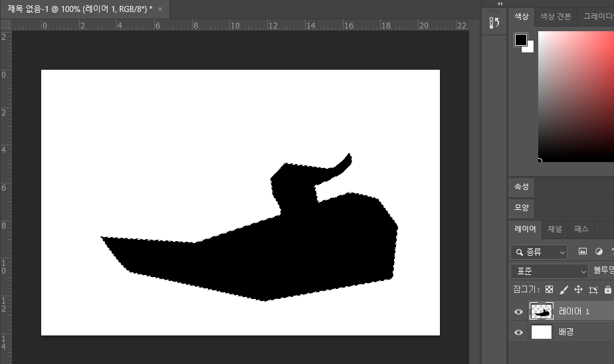Click the black foreground color swatch
This screenshot has height=364, width=614.
[x=520, y=40]
